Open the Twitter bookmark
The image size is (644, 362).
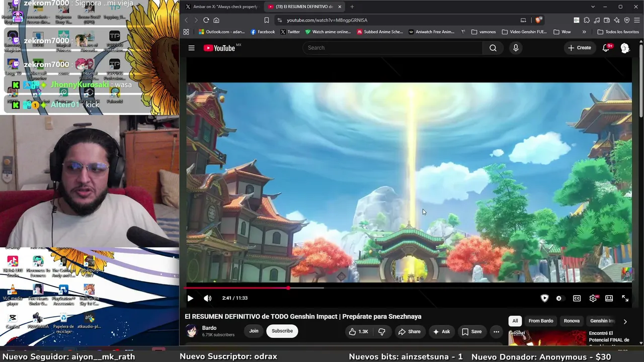click(x=290, y=32)
